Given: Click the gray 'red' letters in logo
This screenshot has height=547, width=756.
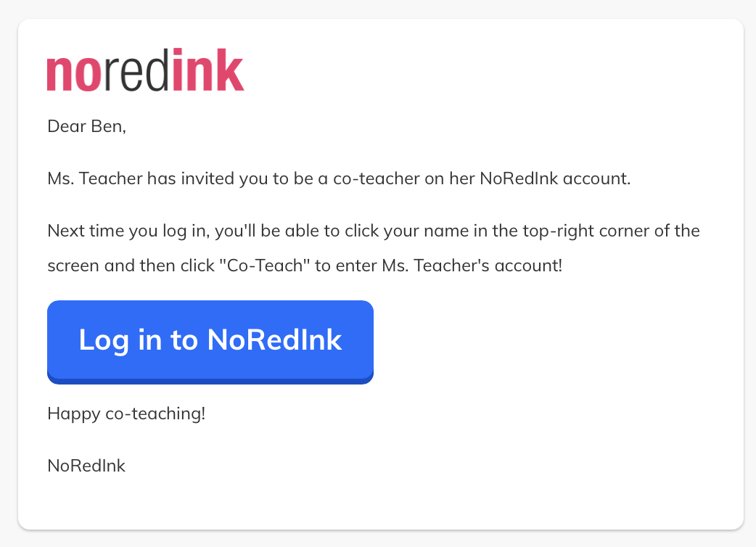Looking at the screenshot, I should [137, 70].
